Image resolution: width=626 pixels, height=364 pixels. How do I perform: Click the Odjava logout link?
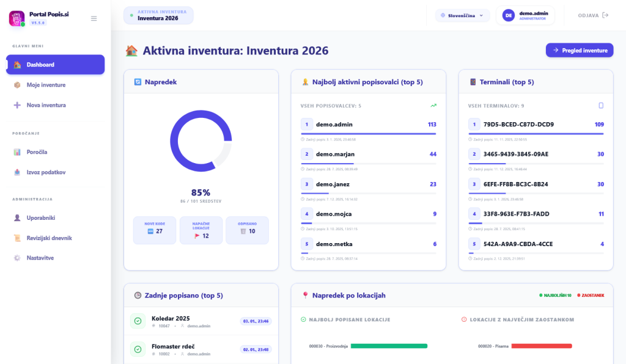593,15
